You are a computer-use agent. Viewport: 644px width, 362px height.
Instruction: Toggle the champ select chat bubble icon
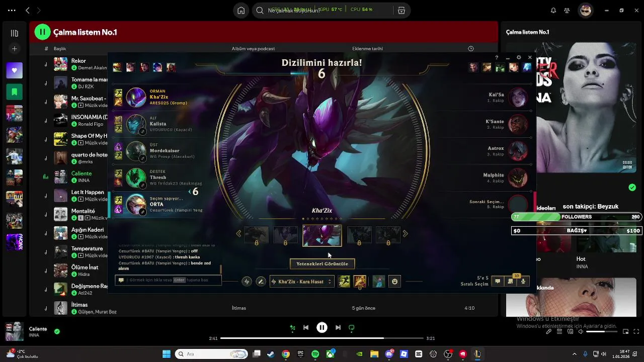[498, 282]
